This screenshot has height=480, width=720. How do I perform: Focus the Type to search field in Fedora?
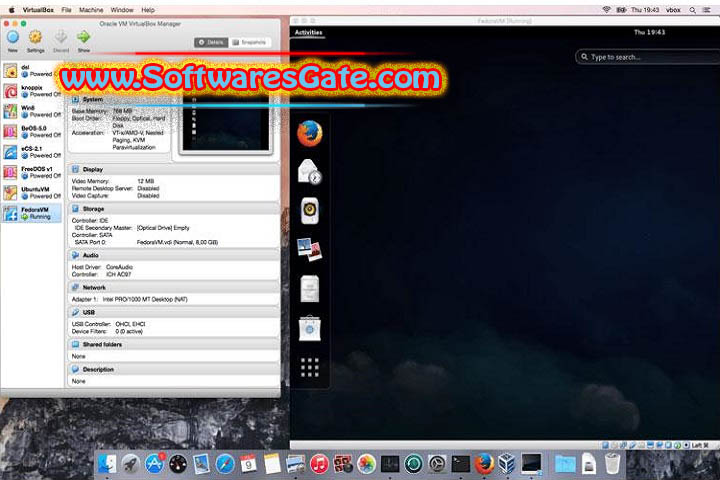(x=647, y=57)
